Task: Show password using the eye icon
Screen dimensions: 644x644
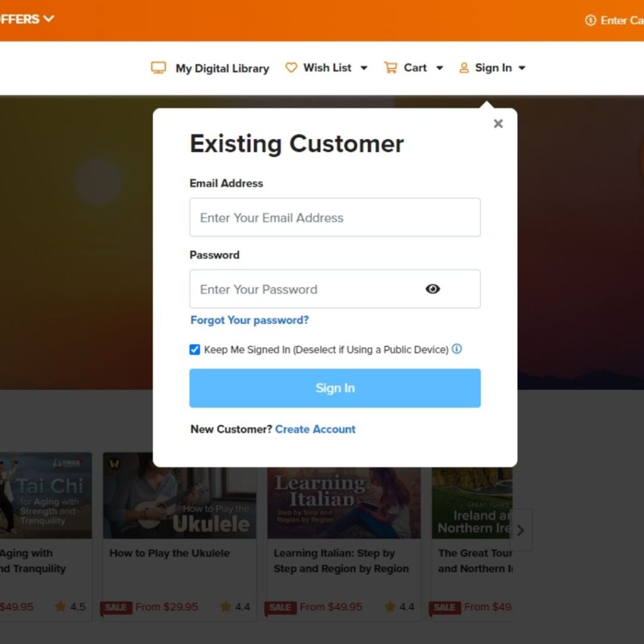Action: 433,289
